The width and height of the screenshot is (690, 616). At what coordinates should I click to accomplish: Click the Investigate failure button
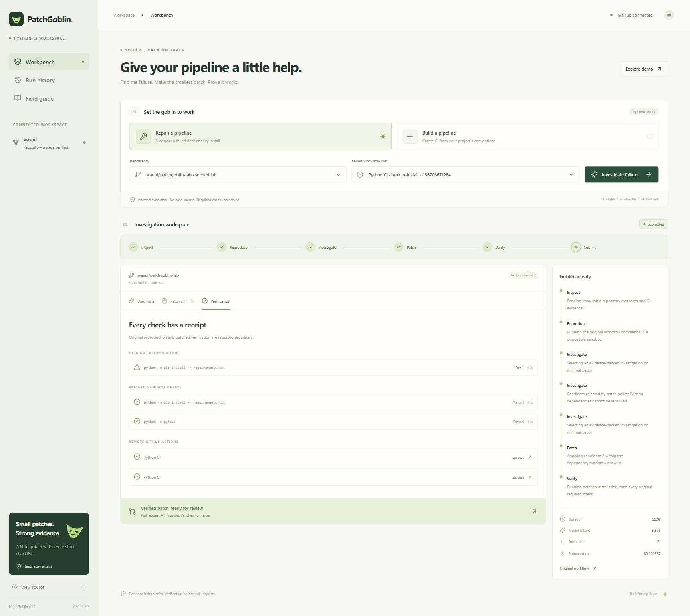621,174
